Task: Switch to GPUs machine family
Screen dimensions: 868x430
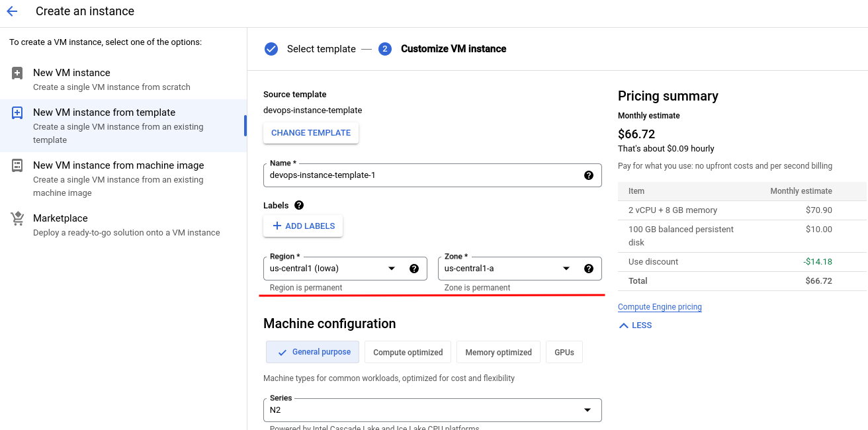Action: click(564, 352)
